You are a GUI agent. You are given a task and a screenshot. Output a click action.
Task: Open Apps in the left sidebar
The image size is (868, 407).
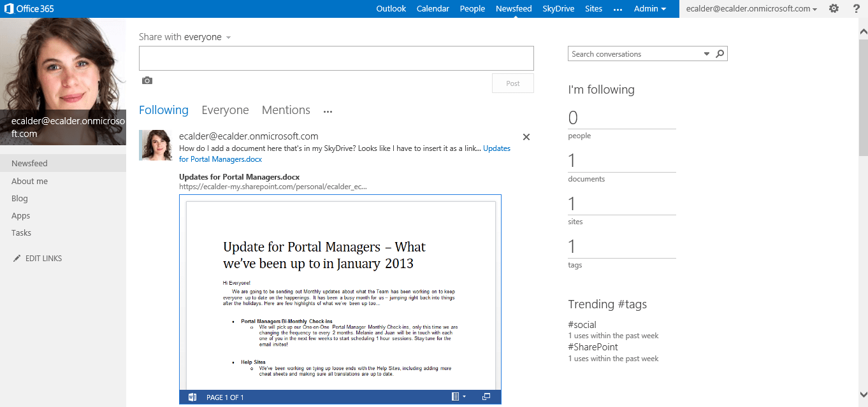21,216
